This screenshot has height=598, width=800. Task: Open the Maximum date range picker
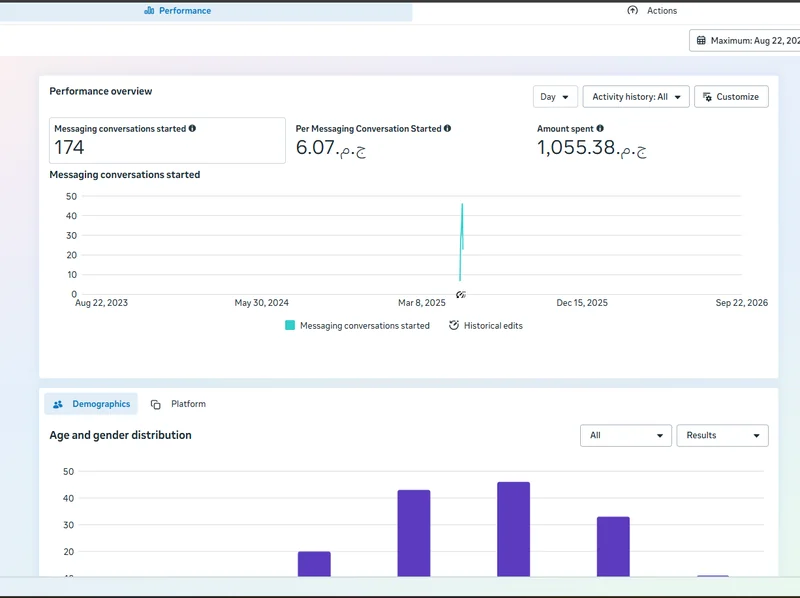[745, 40]
